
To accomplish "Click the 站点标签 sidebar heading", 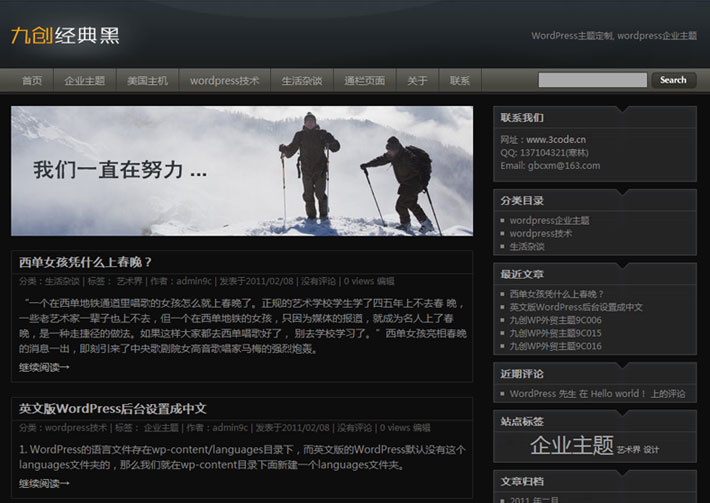I will pyautogui.click(x=522, y=422).
